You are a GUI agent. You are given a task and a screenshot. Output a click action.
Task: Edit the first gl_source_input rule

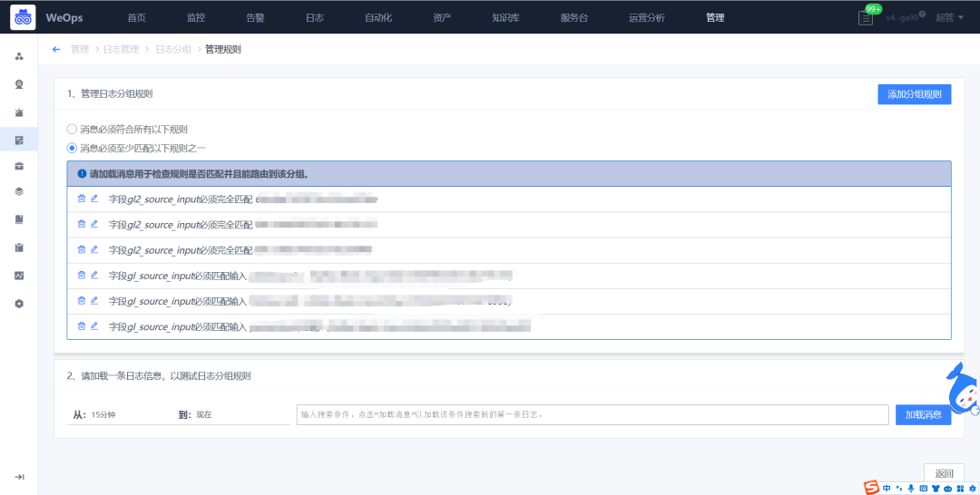94,276
